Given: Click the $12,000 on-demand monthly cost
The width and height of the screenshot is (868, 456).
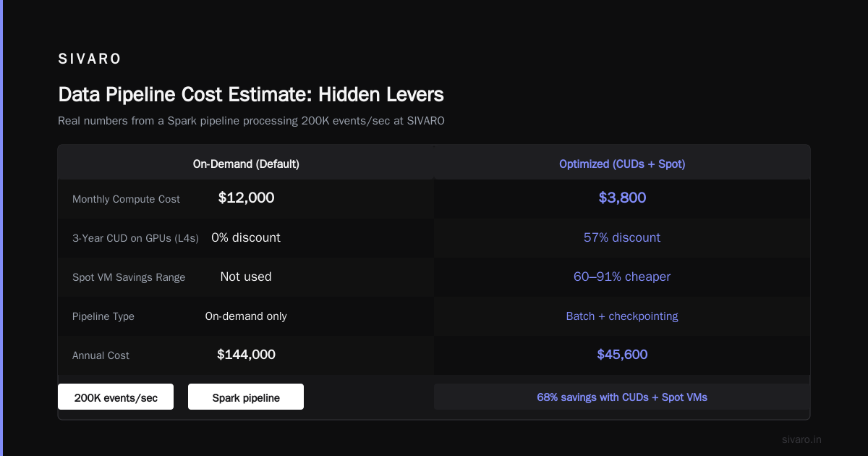Looking at the screenshot, I should coord(246,198).
